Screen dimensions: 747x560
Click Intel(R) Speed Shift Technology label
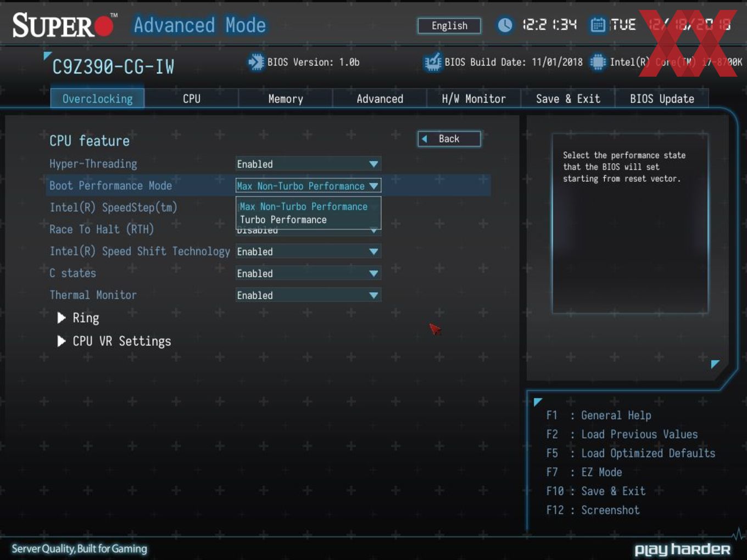coord(140,251)
